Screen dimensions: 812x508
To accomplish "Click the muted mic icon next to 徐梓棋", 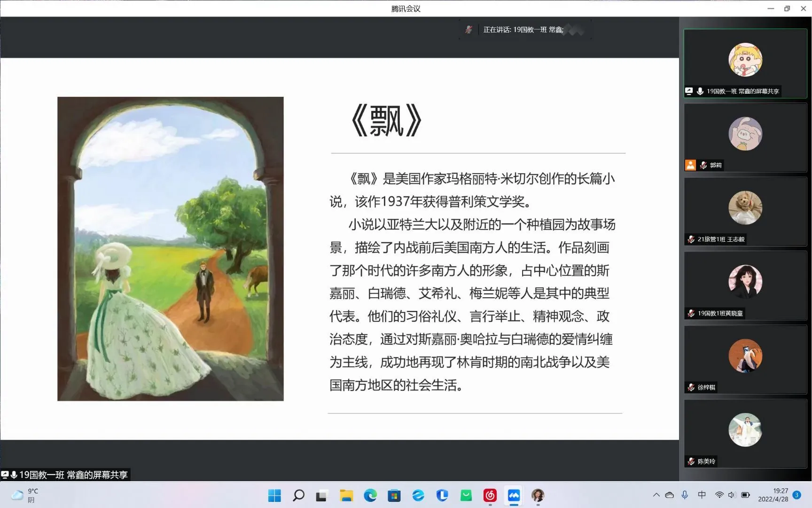I will [x=691, y=388].
